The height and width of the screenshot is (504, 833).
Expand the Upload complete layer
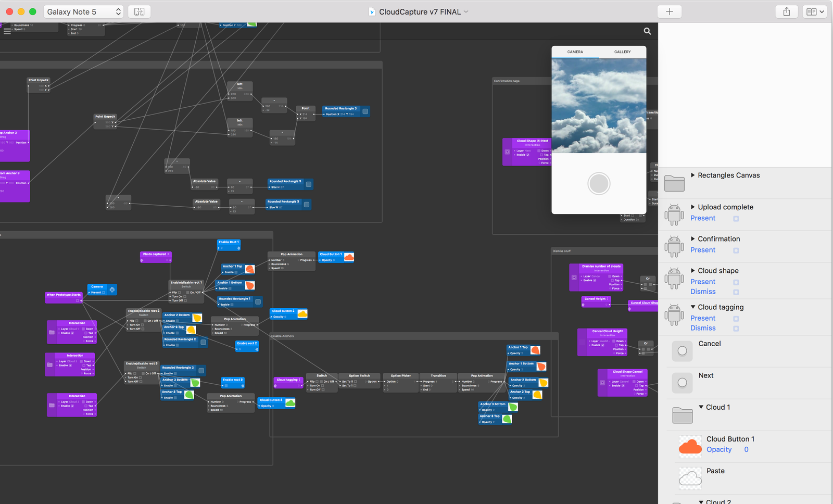692,207
